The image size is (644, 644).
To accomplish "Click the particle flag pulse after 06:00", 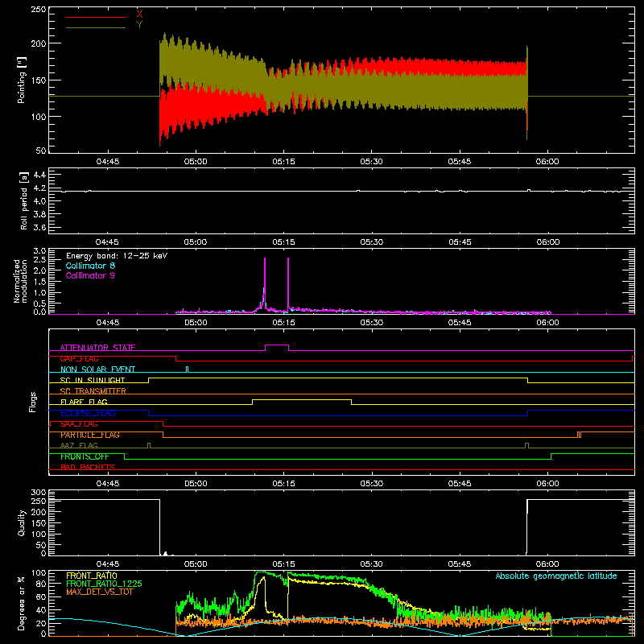I will click(579, 435).
